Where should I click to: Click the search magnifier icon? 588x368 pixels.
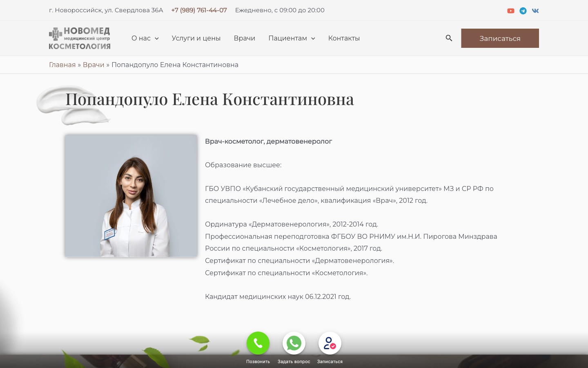[x=449, y=38]
